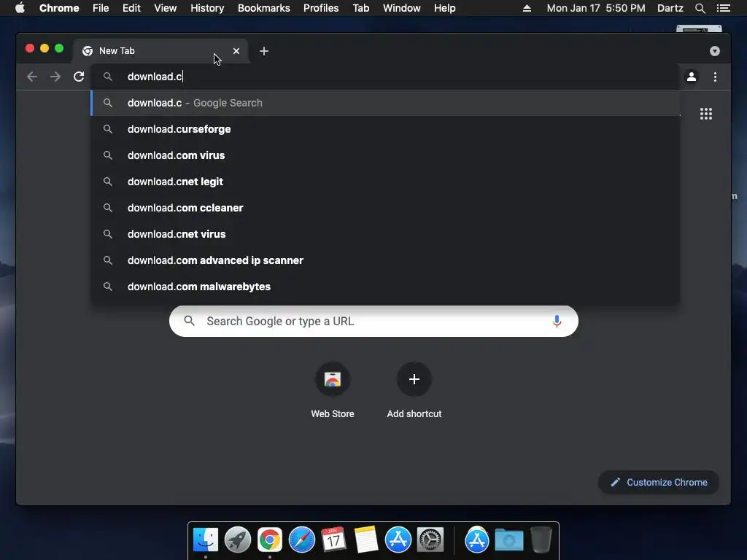The height and width of the screenshot is (560, 747).
Task: Click the Add shortcut plus button
Action: pos(414,379)
